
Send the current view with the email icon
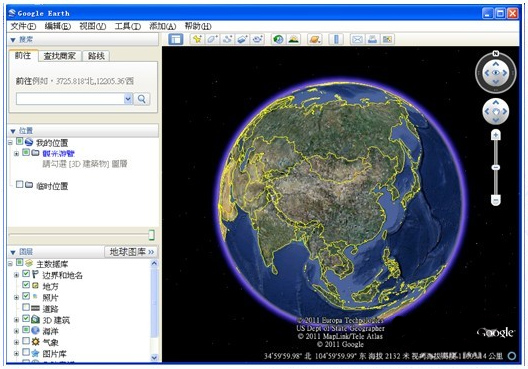tap(357, 39)
